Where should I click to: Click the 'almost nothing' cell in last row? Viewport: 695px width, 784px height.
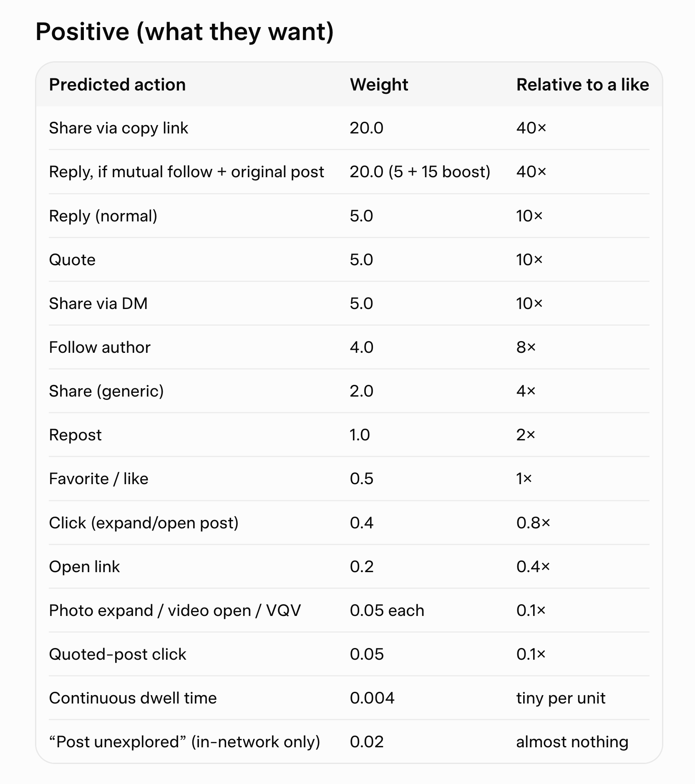572,742
